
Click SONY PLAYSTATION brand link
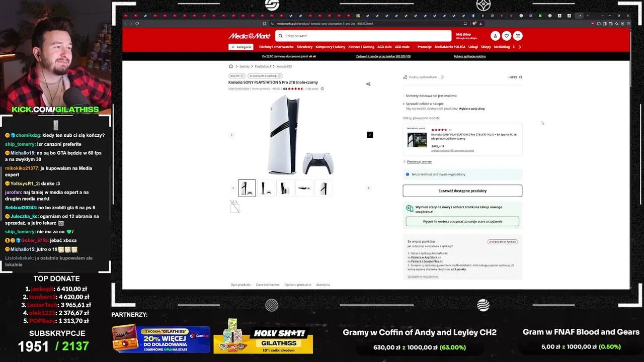coord(239,88)
